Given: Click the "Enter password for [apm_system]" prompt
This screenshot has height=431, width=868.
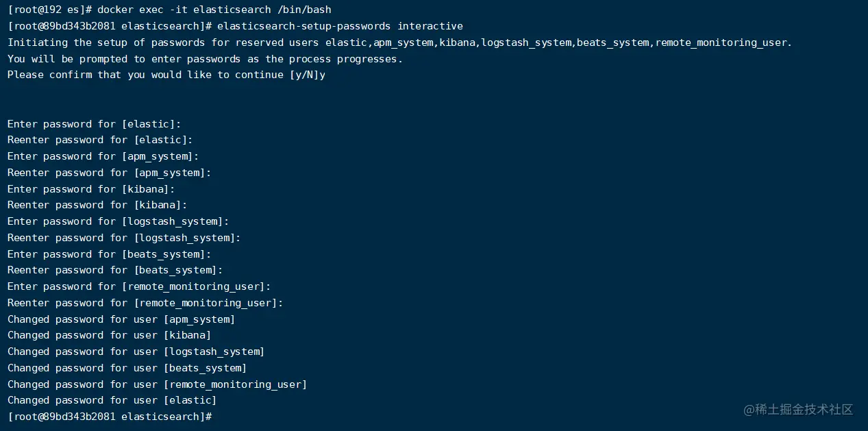Looking at the screenshot, I should pos(103,156).
